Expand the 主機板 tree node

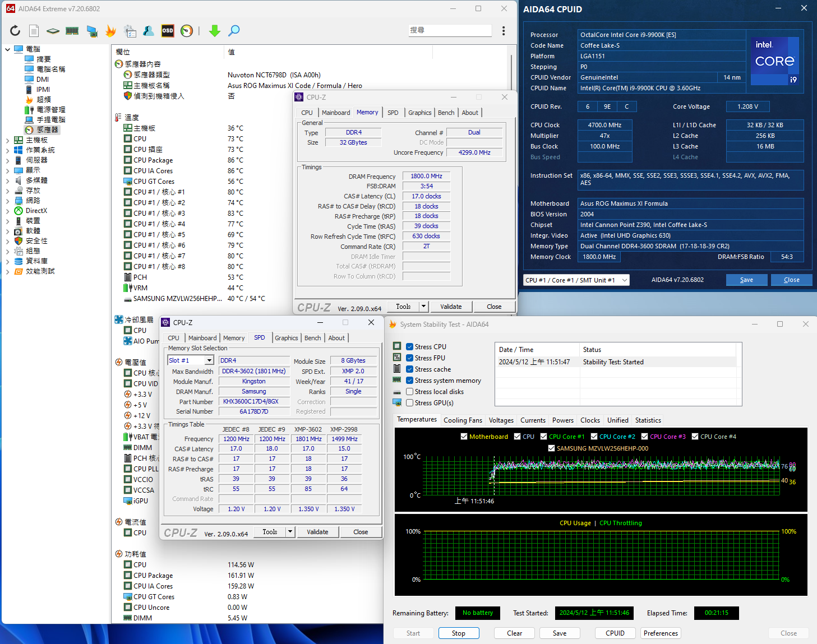(8, 140)
